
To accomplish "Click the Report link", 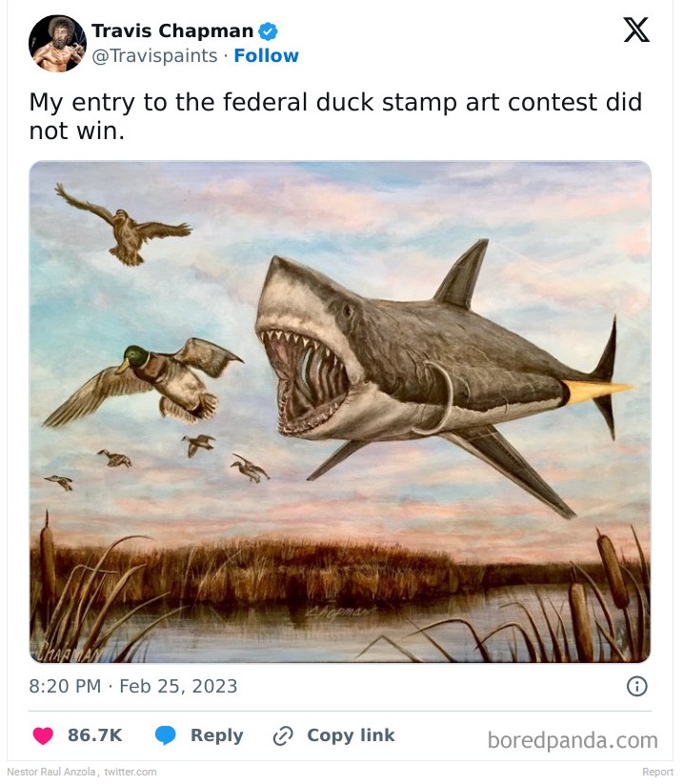I will point(657,772).
